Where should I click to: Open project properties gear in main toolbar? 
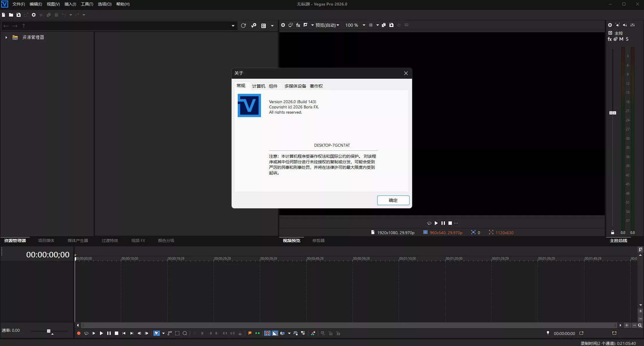pyautogui.click(x=34, y=15)
